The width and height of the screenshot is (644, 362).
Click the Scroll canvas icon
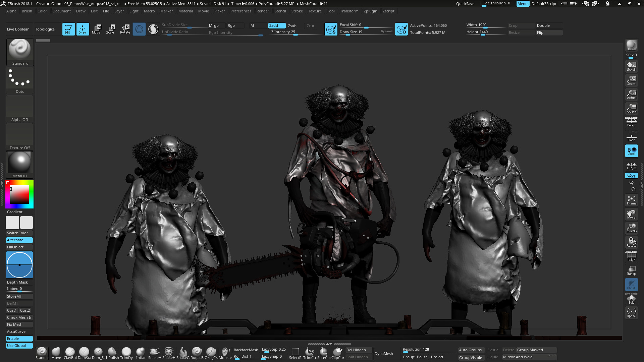pyautogui.click(x=631, y=66)
